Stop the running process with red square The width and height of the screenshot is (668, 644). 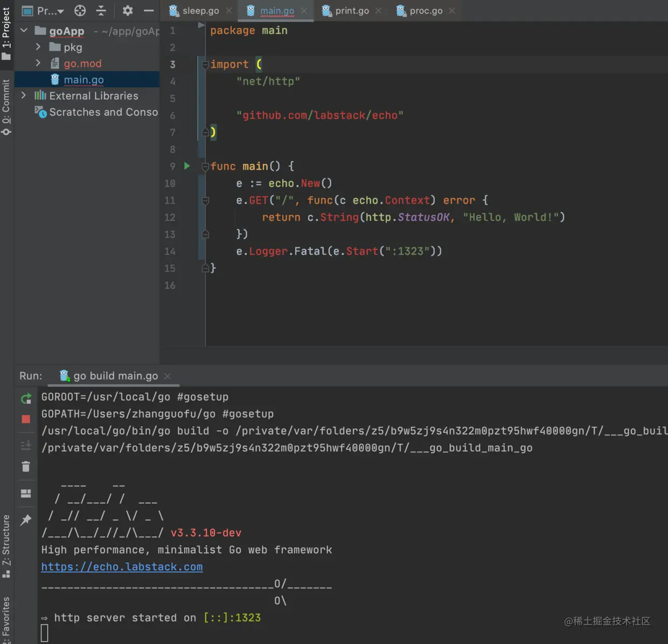[x=26, y=419]
